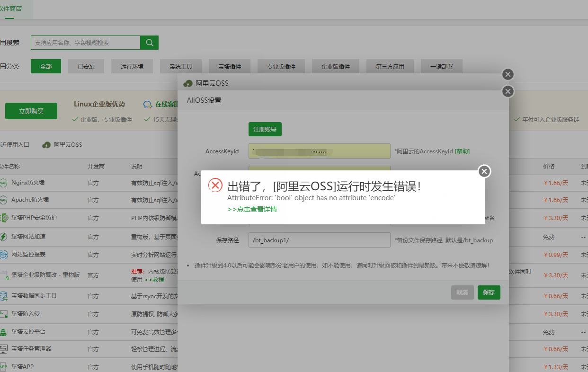This screenshot has height=372, width=588.
Task: Select the 第三方应用 category tab
Action: coord(390,66)
